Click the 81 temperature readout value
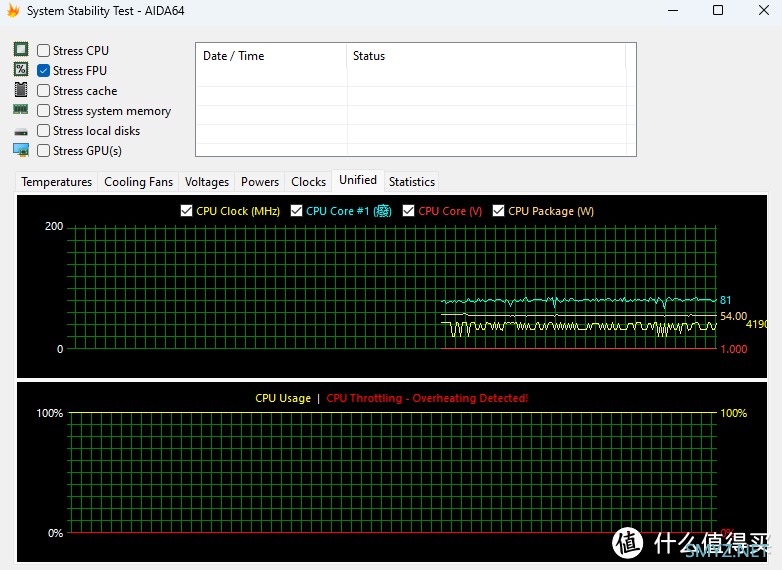Viewport: 782px width, 570px height. [726, 300]
